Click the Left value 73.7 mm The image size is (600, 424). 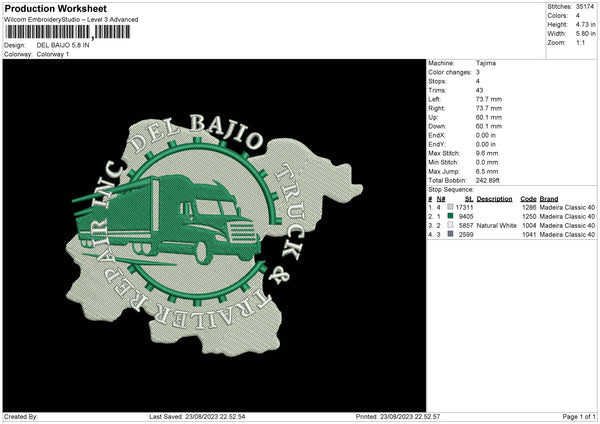tap(489, 99)
